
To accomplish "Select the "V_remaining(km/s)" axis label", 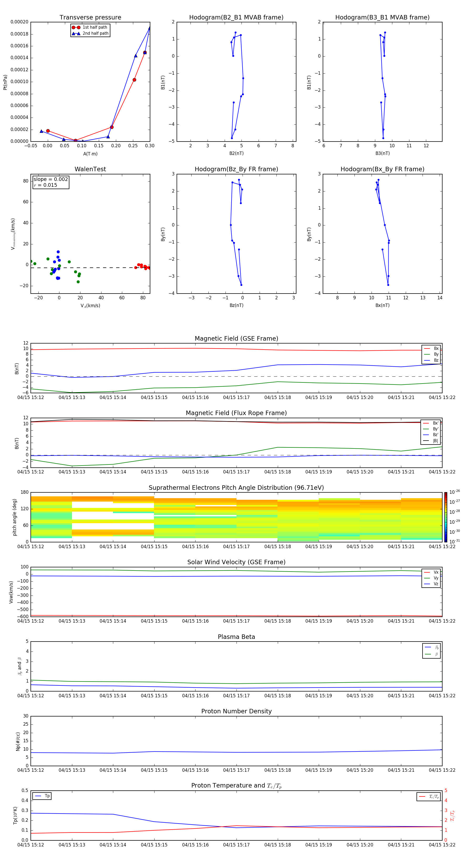I will [x=13, y=234].
